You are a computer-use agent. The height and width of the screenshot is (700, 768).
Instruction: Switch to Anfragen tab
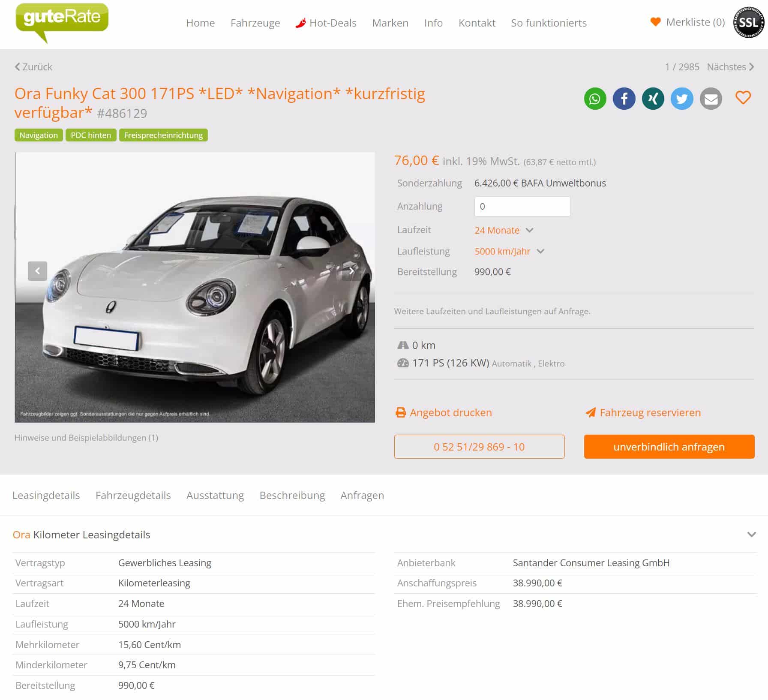[x=362, y=495]
